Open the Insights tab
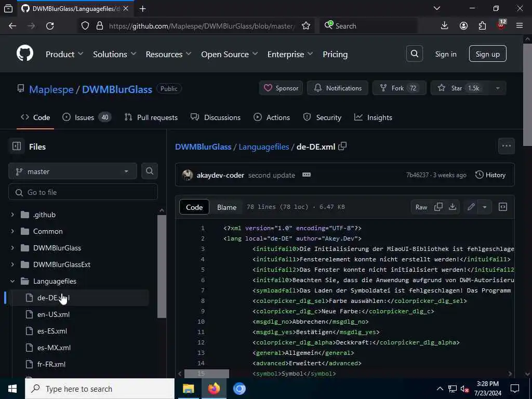This screenshot has height=399, width=532. pyautogui.click(x=373, y=117)
